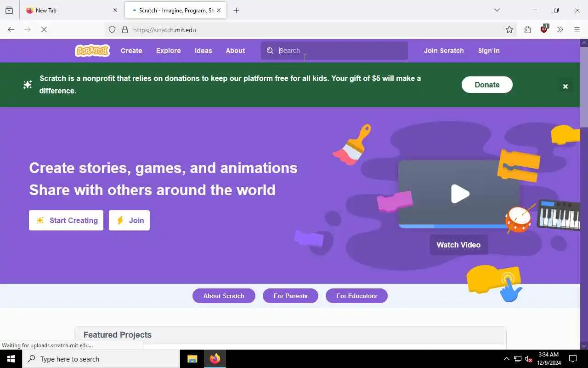Screen dimensions: 588x368
Task: Click the Windows taskbar search box
Action: pos(101,359)
